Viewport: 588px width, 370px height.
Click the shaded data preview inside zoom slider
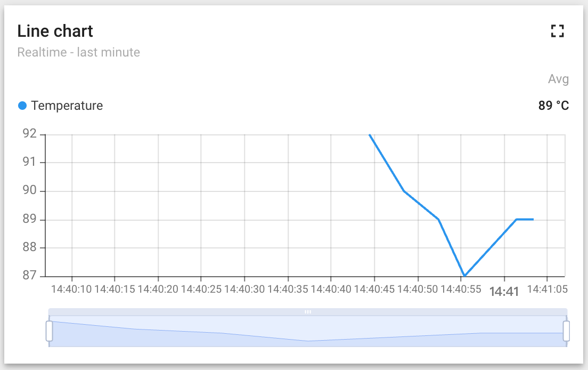coord(308,336)
